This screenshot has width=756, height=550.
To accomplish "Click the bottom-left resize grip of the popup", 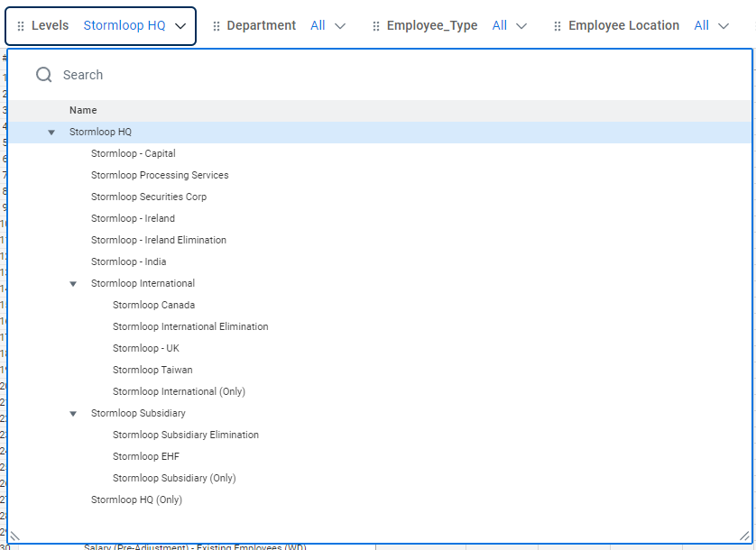I will 14,535.
